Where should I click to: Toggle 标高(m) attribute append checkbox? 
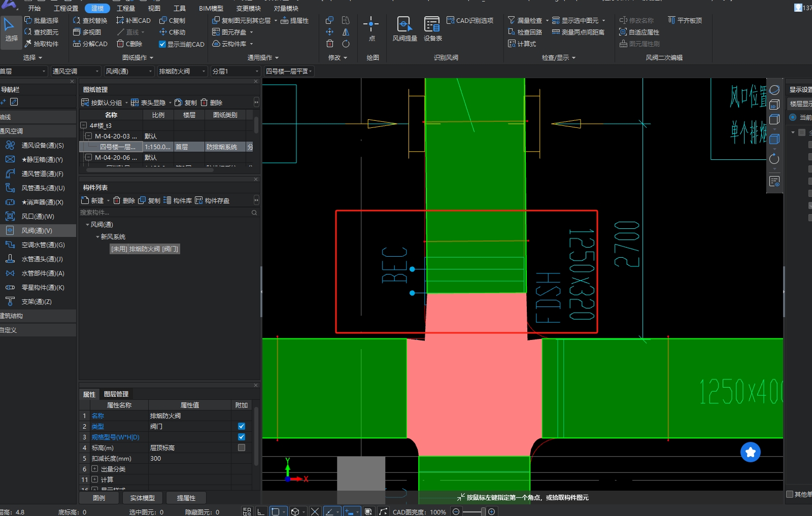(242, 448)
